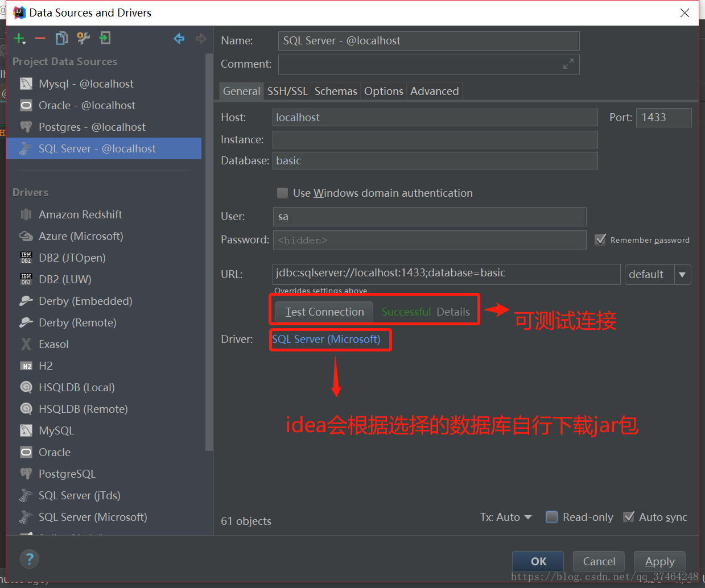This screenshot has height=588, width=705.
Task: Switch to the Advanced tab
Action: [x=434, y=91]
